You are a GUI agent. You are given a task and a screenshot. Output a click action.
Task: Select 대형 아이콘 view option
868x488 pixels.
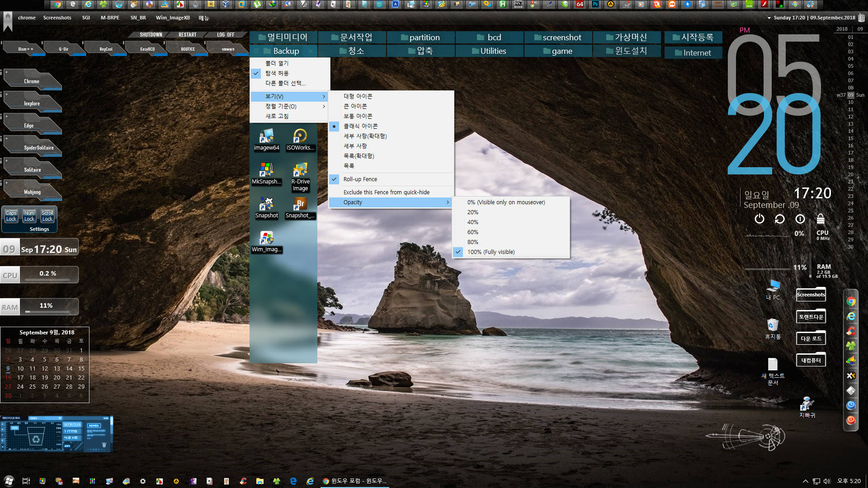(x=391, y=96)
